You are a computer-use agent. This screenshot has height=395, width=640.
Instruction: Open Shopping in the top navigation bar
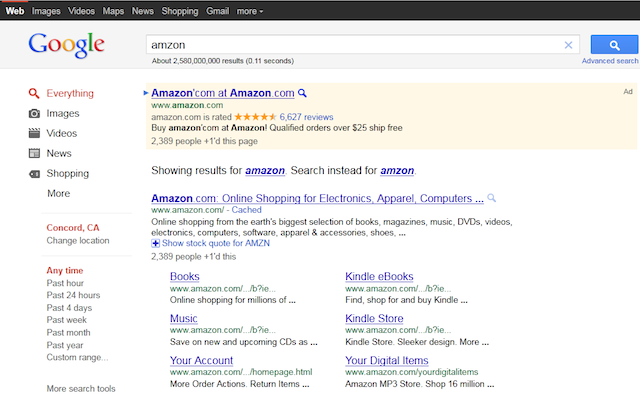(180, 11)
